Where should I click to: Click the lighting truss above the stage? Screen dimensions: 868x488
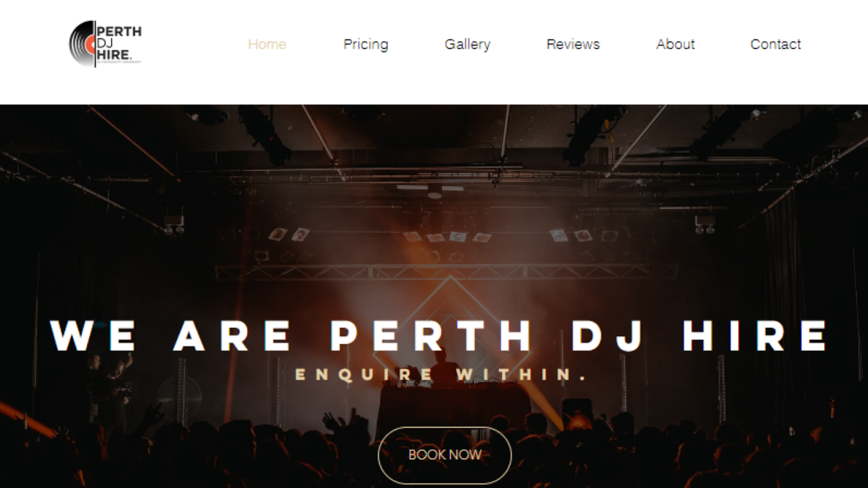point(445,271)
